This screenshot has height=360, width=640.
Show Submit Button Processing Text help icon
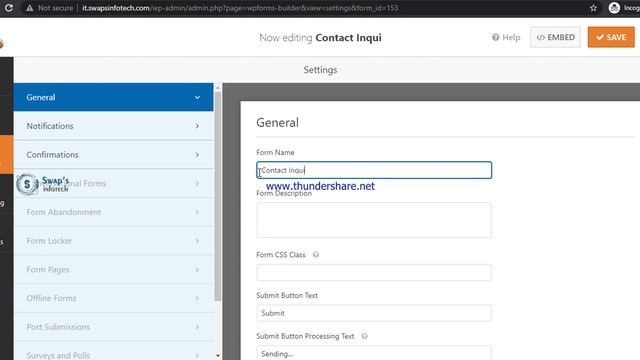(364, 336)
